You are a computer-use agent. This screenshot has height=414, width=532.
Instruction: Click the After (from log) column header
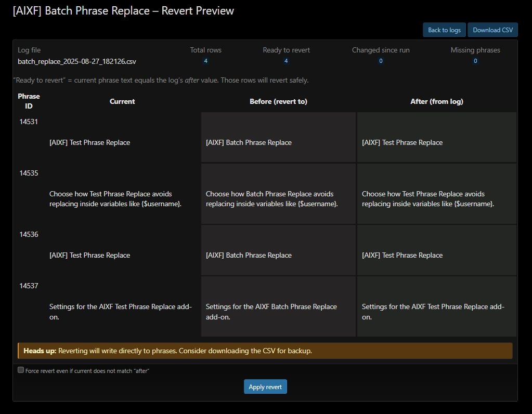436,101
